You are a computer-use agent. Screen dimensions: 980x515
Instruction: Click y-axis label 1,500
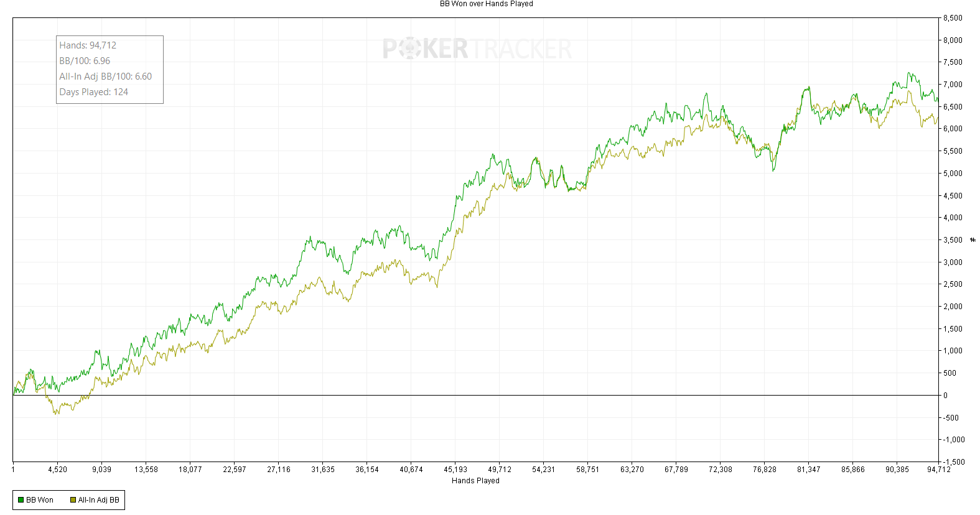953,329
